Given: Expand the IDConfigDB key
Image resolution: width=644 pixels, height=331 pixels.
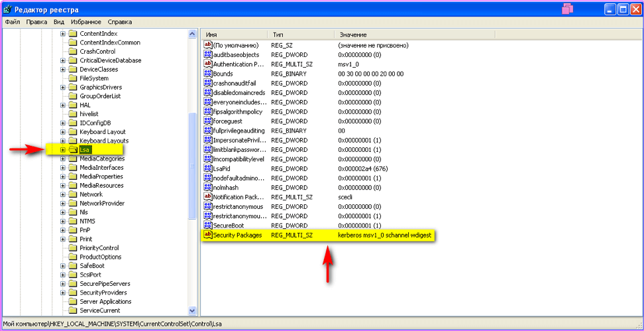Looking at the screenshot, I should [63, 123].
